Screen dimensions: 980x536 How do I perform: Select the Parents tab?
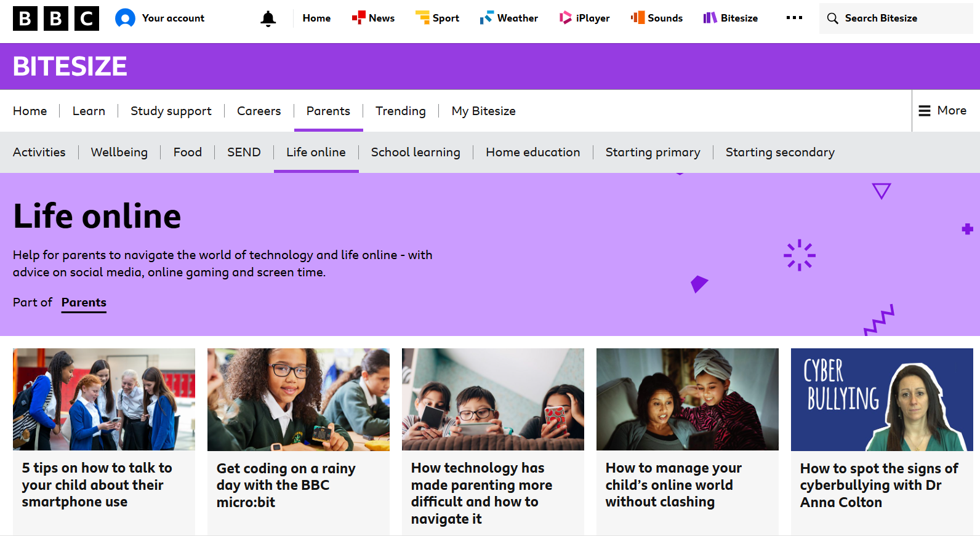tap(328, 111)
